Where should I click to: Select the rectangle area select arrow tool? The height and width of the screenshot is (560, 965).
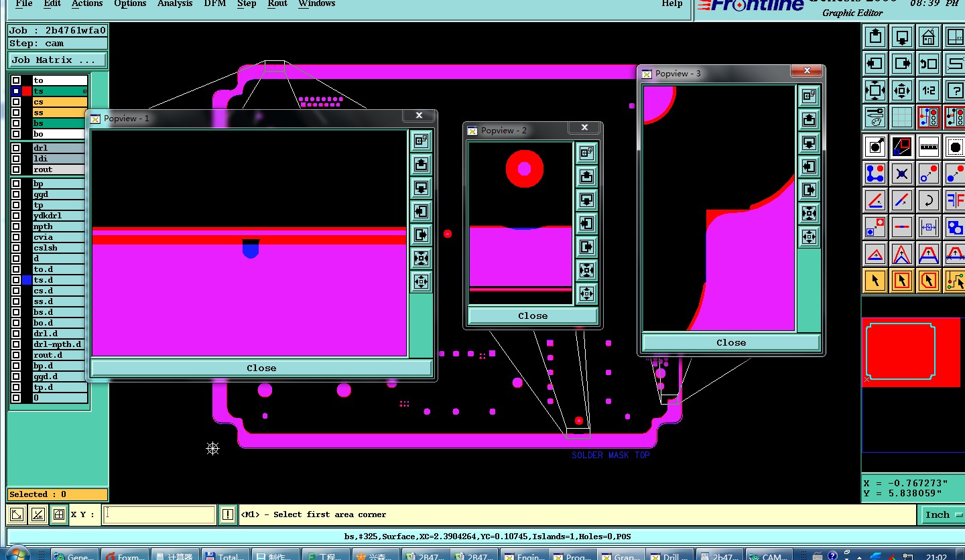coord(902,280)
